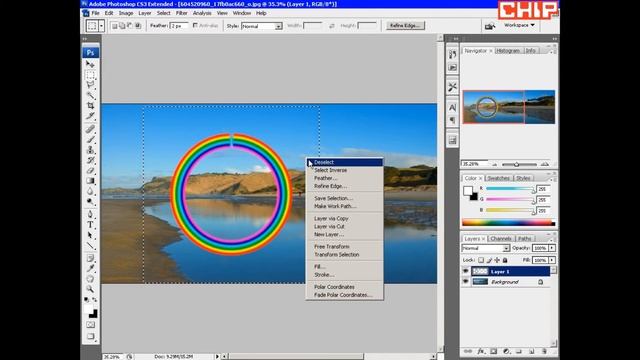Toggle Layer 1 visibility eye
Viewport: 640px width, 360px height.
466,271
